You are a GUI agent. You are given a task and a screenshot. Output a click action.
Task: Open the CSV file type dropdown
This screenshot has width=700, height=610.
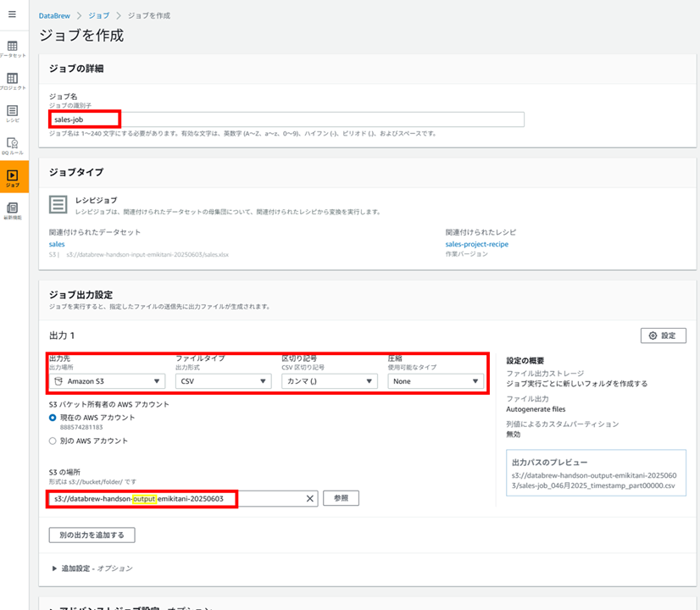223,381
